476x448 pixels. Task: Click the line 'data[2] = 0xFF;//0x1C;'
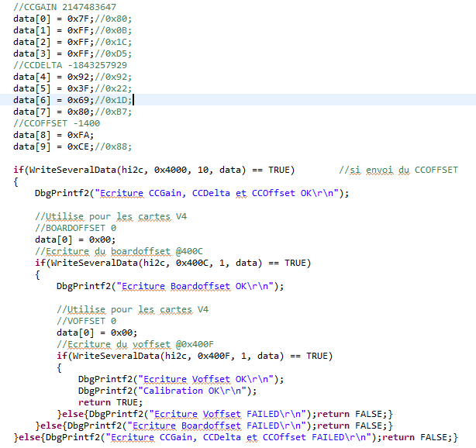pyautogui.click(x=72, y=42)
